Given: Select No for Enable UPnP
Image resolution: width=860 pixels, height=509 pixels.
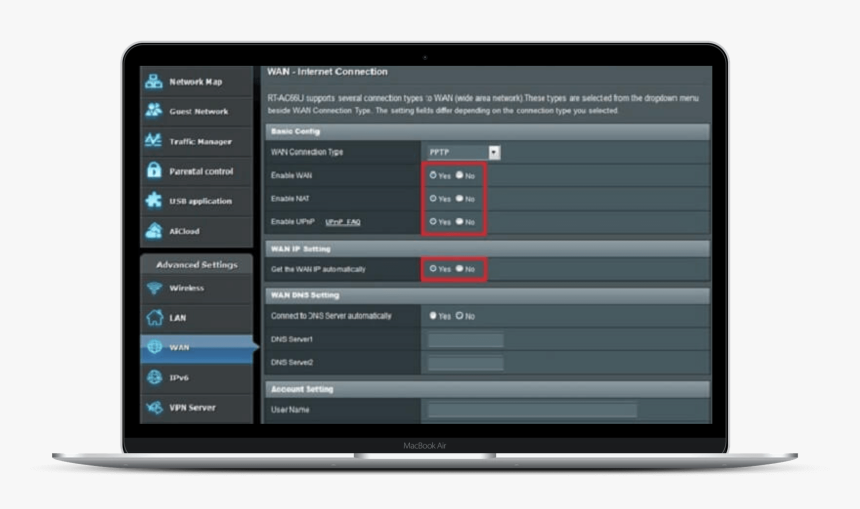Looking at the screenshot, I should point(459,221).
